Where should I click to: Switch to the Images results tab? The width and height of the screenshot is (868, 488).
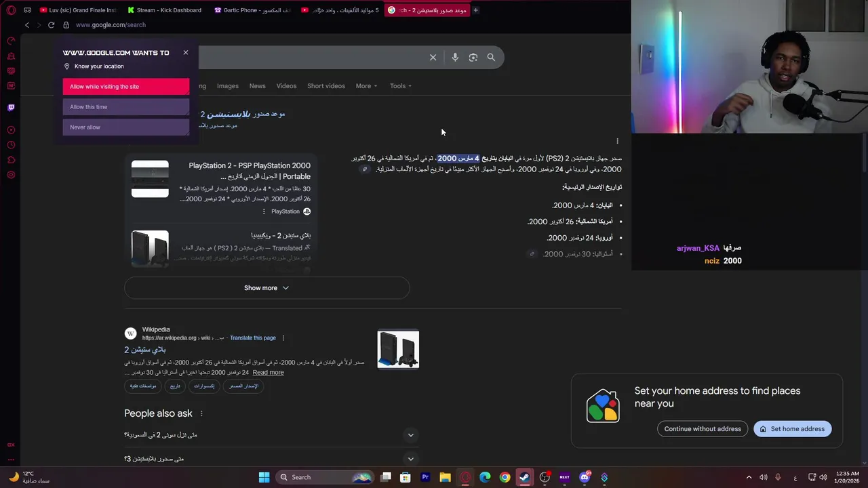[227, 86]
